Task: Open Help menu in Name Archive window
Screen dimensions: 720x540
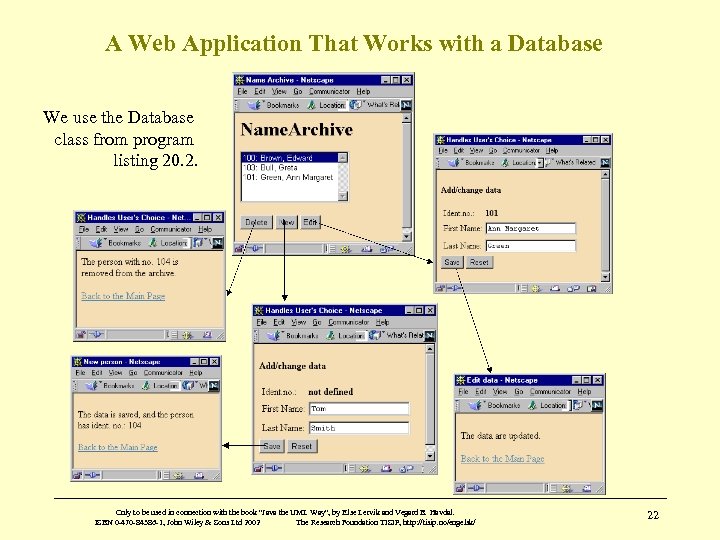Action: [x=363, y=91]
